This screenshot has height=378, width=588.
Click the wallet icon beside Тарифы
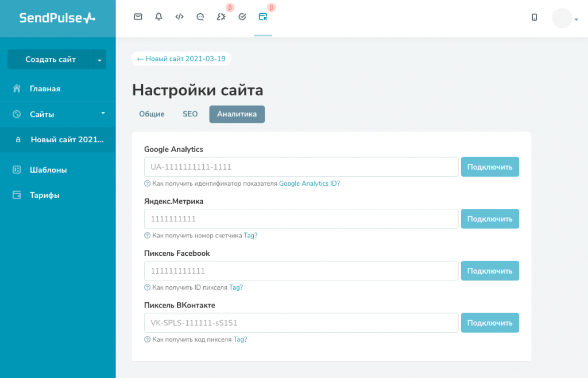pyautogui.click(x=17, y=195)
